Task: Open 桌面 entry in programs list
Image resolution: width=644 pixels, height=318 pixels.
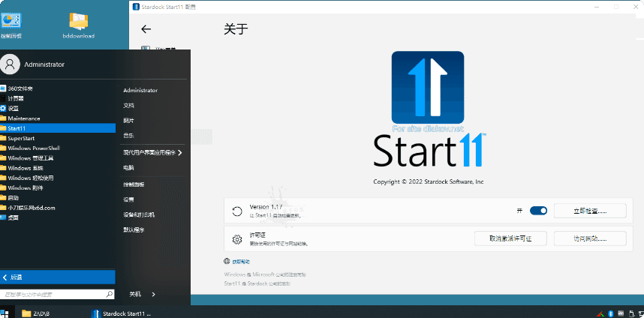Action: (58, 217)
